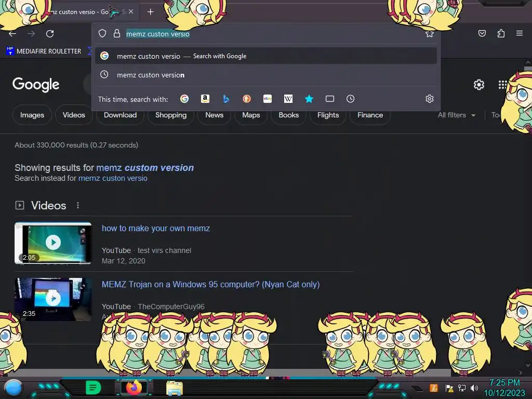Open the network tray icon
The width and height of the screenshot is (532, 399).
coord(462,388)
